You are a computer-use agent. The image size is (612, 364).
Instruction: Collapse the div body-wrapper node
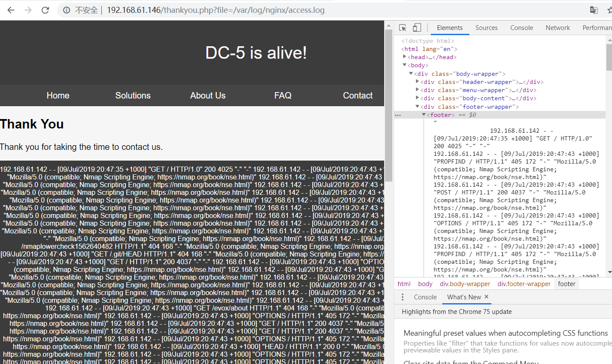click(411, 74)
